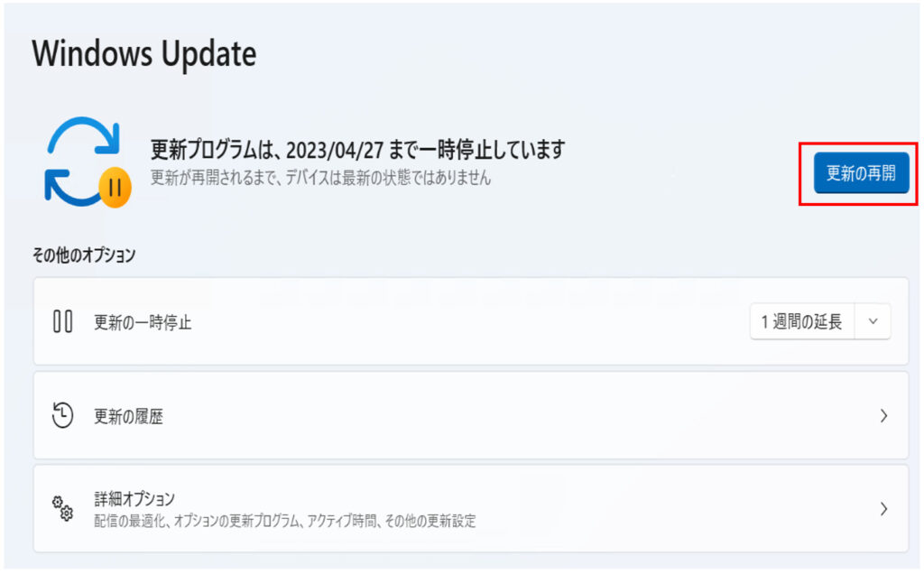Click the その他のオプション section heading

pos(84,255)
